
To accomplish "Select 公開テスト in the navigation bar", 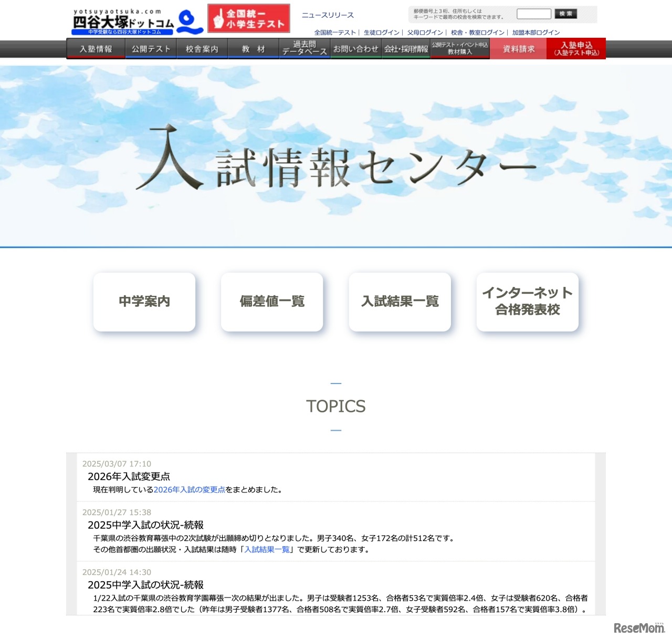I will (150, 48).
